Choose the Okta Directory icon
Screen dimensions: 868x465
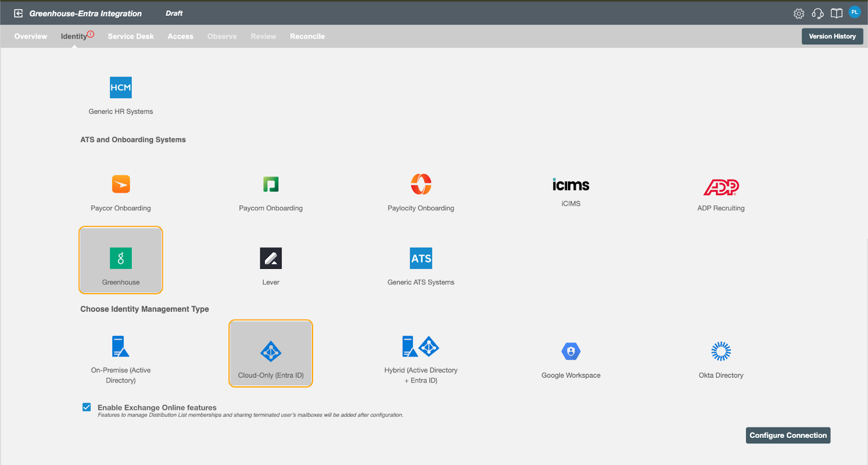click(721, 351)
